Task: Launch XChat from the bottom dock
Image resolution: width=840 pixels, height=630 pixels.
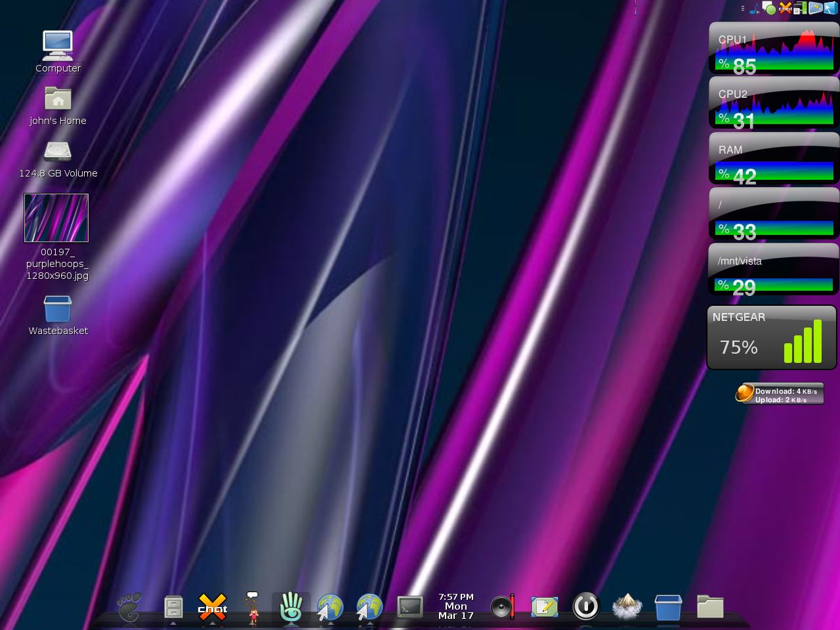Action: (x=213, y=607)
